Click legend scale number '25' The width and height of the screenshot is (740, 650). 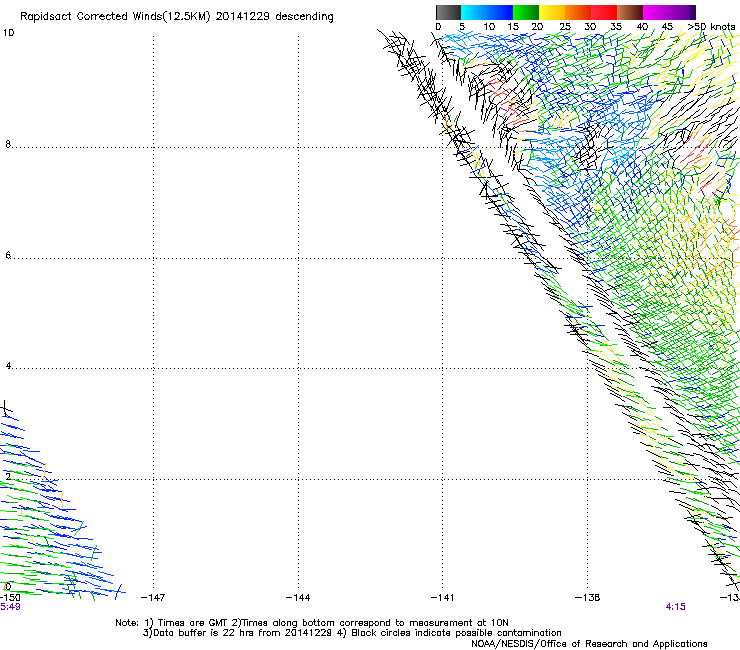click(565, 27)
